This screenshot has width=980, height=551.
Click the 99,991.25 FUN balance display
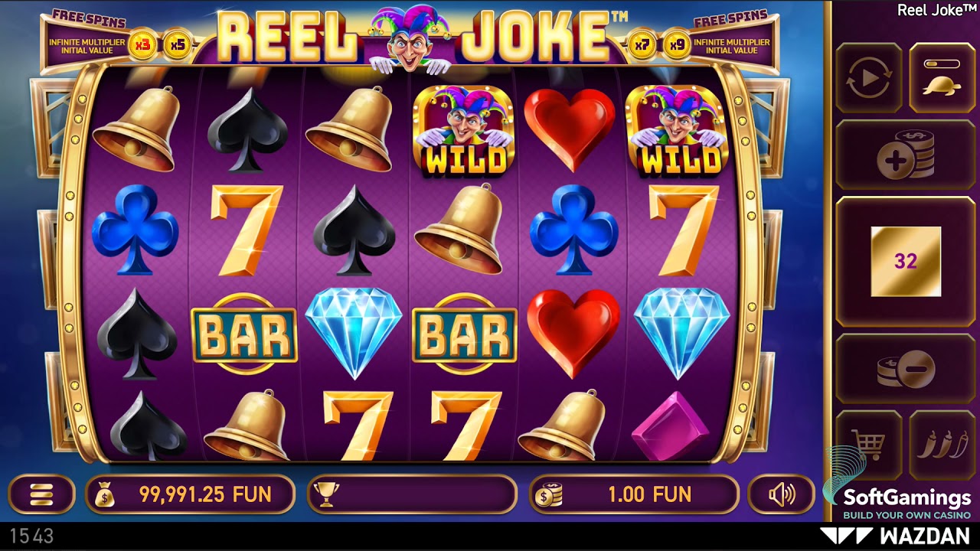(x=205, y=494)
